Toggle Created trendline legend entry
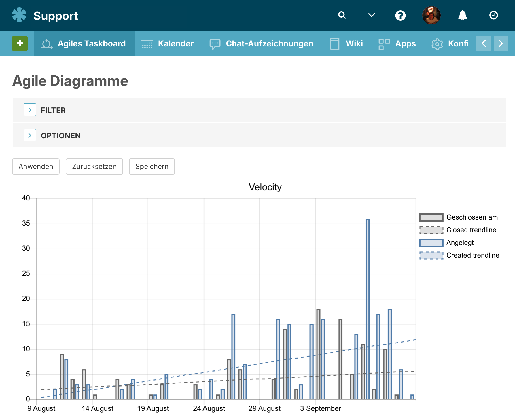515x420 pixels. [x=459, y=255]
